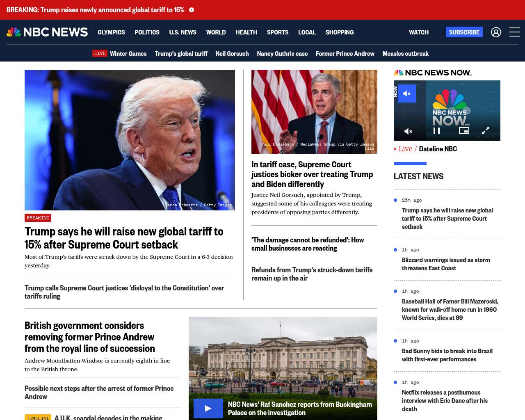Screen dimensions: 525x420
Task: Open the Measles outbreak trending topic
Action: [405, 54]
